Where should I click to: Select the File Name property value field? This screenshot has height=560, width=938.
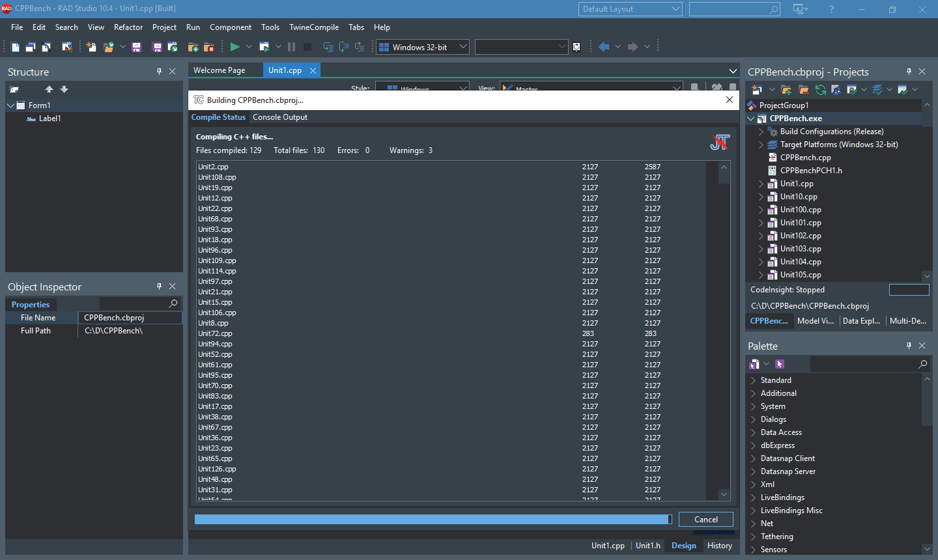tap(130, 318)
